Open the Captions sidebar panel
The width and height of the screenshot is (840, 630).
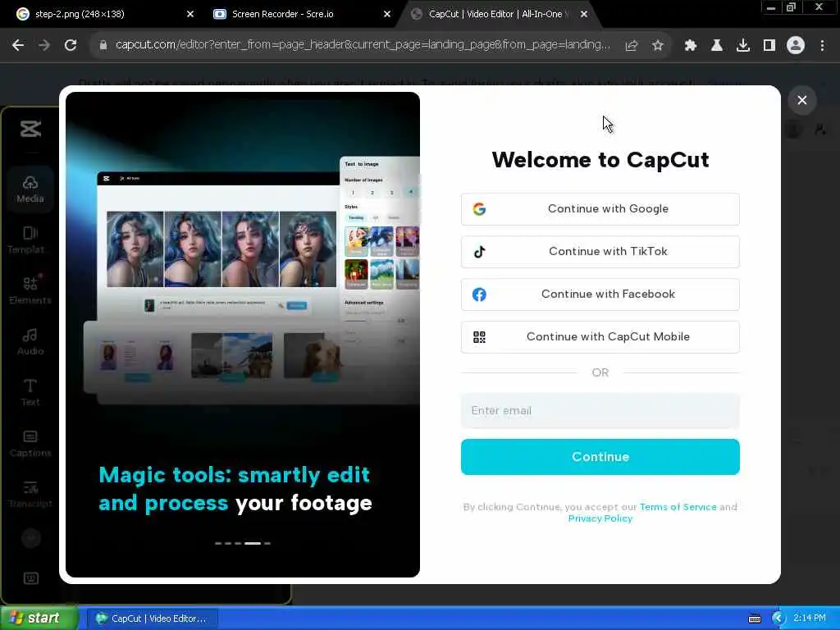[30, 444]
